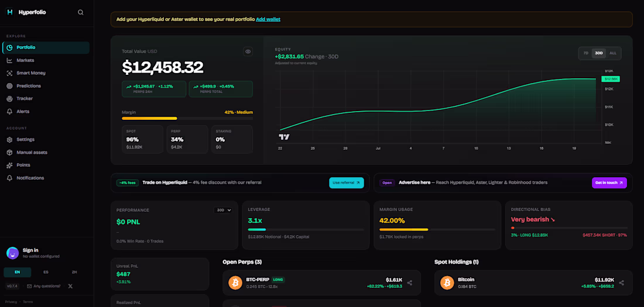Click the −4% fees badge
Image resolution: width=644 pixels, height=307 pixels.
pos(127,182)
